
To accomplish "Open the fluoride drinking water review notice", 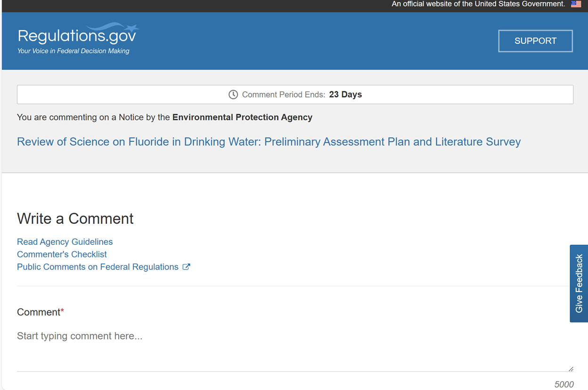I will point(269,142).
